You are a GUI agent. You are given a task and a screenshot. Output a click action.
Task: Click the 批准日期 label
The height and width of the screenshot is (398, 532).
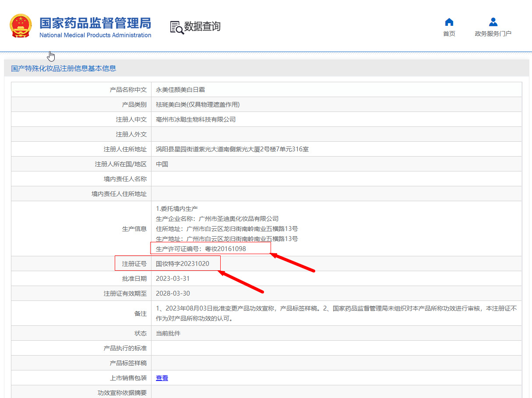(134, 279)
